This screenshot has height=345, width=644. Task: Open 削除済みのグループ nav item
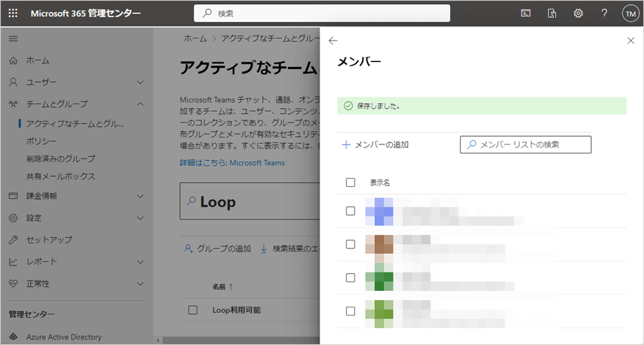(x=61, y=159)
